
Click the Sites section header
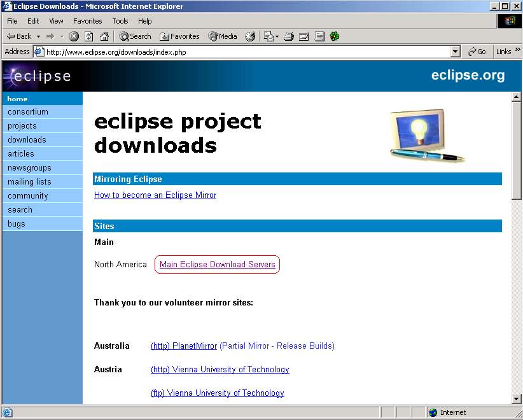tap(297, 226)
